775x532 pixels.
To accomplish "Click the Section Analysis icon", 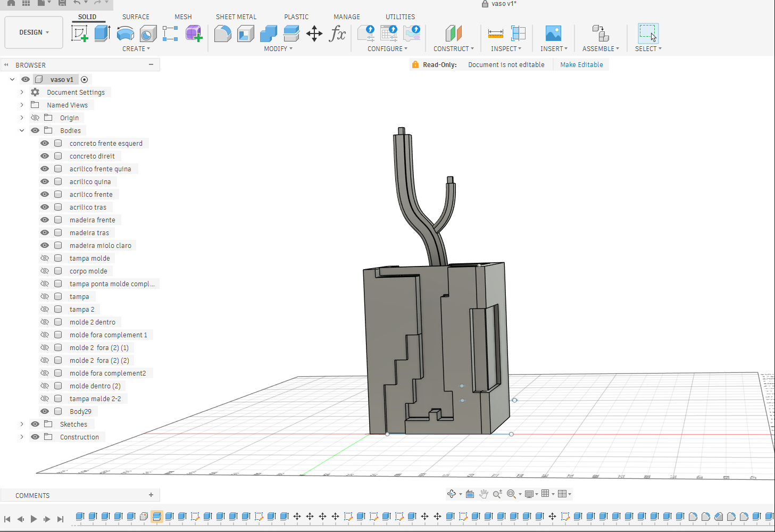I will [518, 34].
